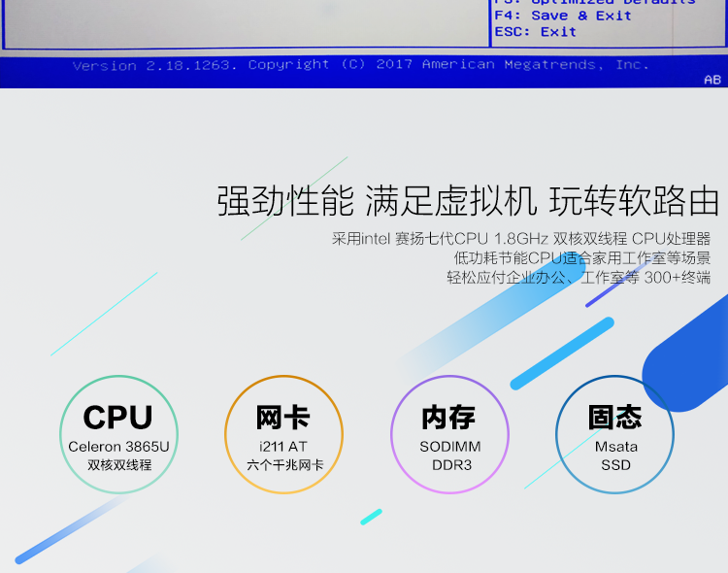Click the CPU Celeron 3865U circle badge
This screenshot has width=728, height=573.
118,434
